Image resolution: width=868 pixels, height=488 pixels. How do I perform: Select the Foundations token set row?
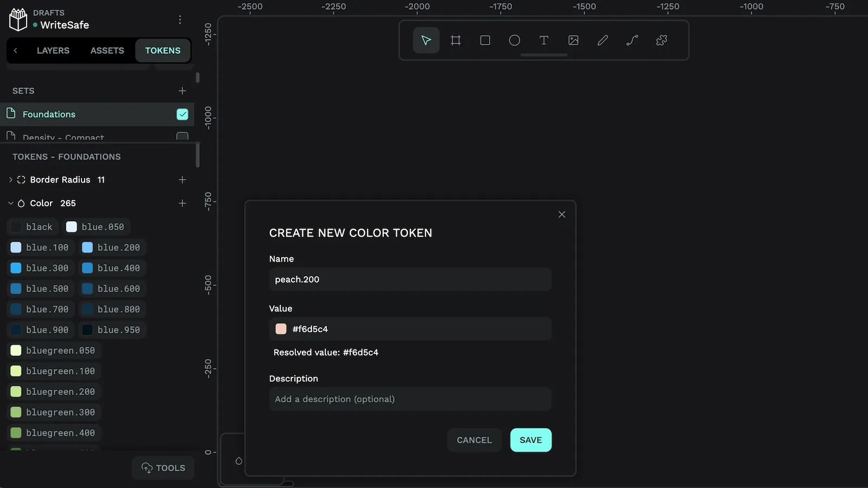point(97,114)
